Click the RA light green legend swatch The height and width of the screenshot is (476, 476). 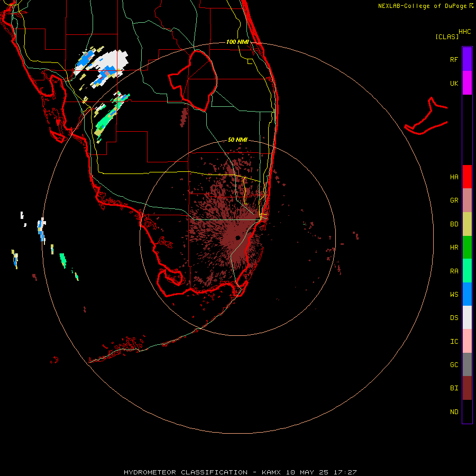467,271
